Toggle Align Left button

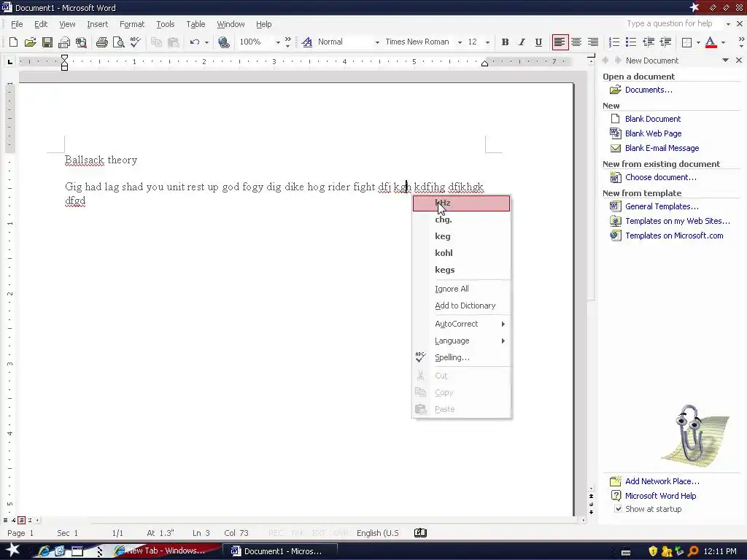560,42
